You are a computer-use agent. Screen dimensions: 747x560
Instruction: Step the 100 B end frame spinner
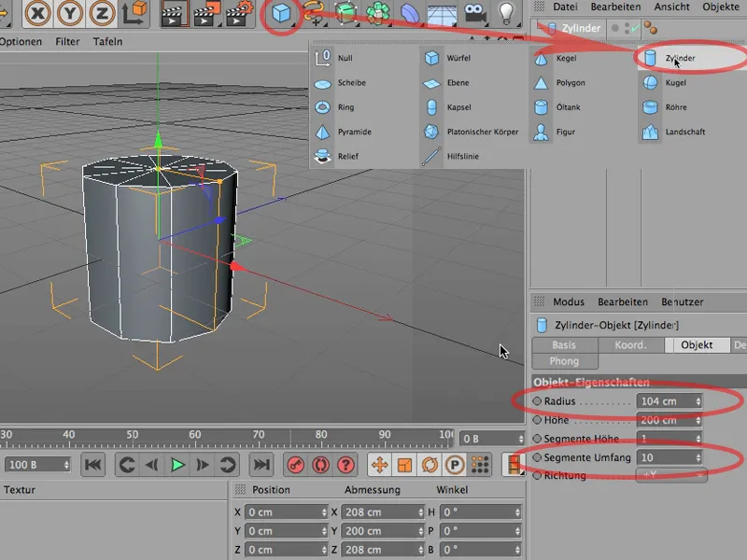[66, 465]
